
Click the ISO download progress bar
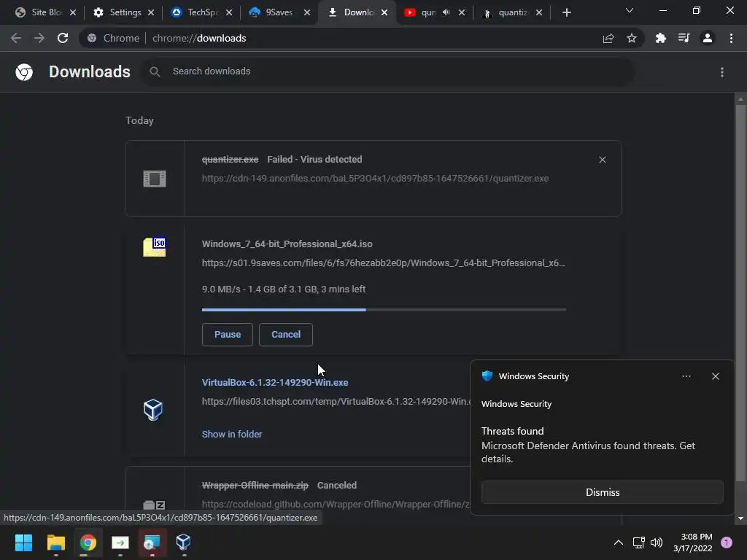[x=384, y=310]
